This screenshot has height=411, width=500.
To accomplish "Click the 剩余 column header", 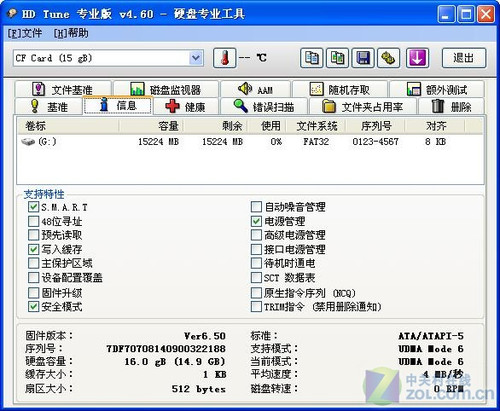I will (x=215, y=126).
